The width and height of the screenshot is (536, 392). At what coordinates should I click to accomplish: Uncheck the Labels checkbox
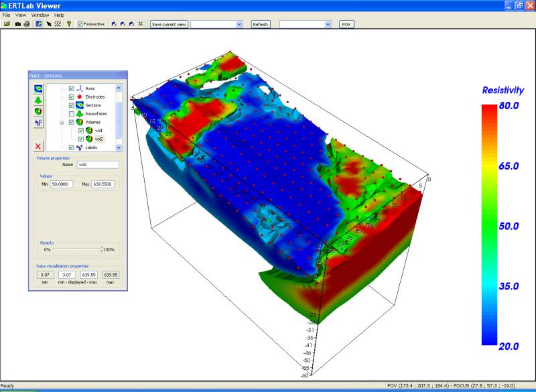(x=72, y=147)
